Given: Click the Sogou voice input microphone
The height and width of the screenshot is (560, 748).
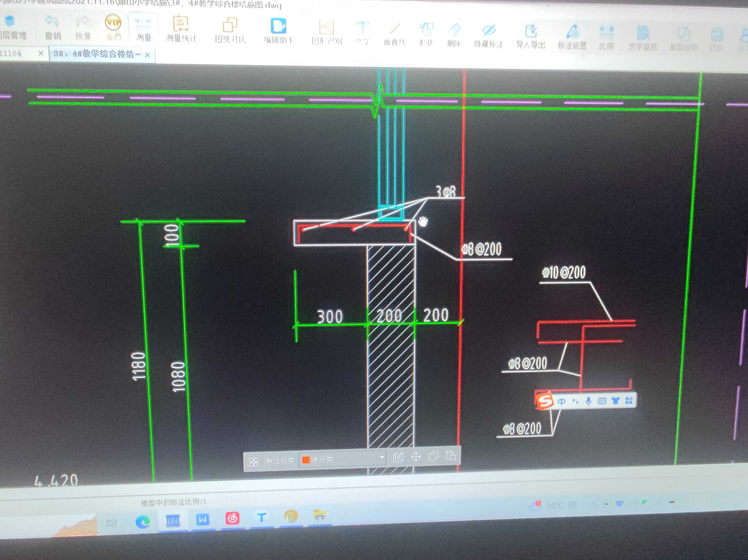Looking at the screenshot, I should (588, 401).
